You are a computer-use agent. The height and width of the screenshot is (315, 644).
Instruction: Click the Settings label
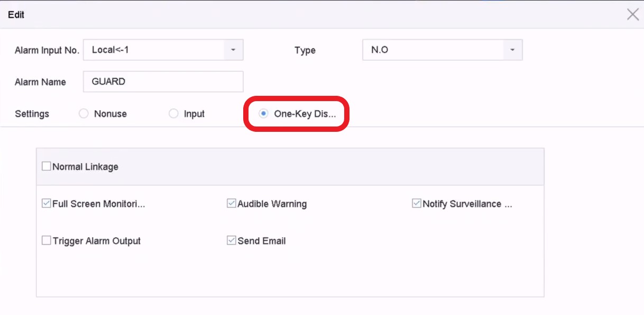click(x=32, y=114)
